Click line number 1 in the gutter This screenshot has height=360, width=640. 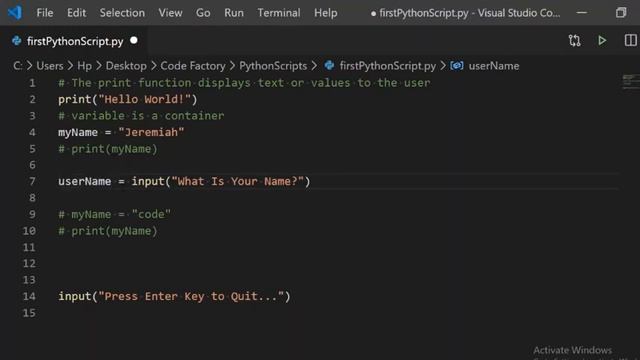32,83
